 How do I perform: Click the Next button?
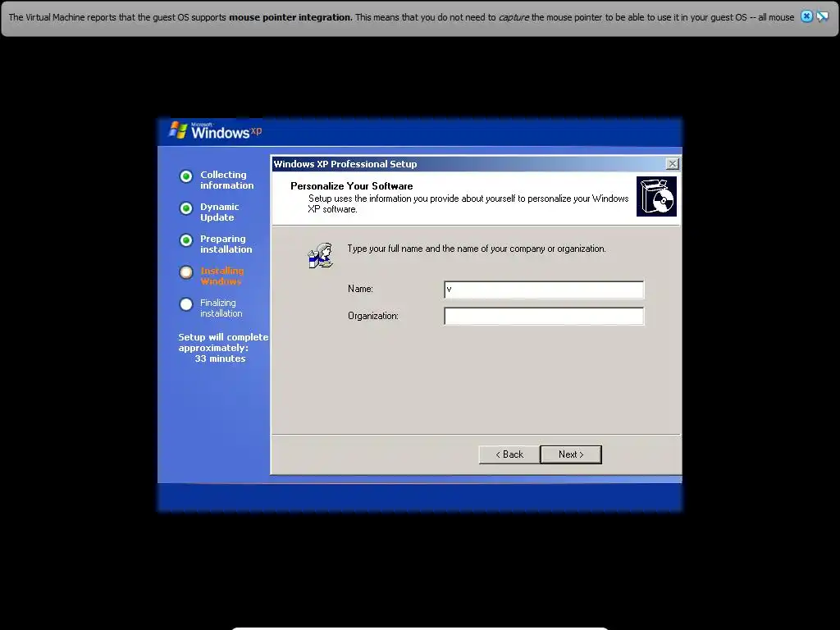pyautogui.click(x=571, y=454)
